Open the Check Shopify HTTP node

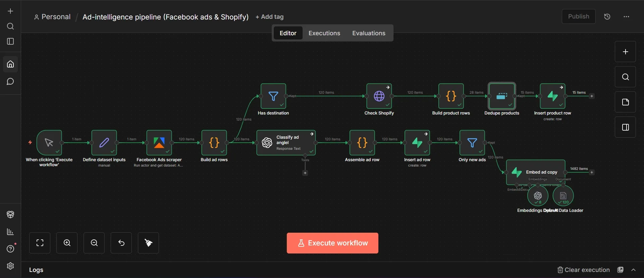(x=379, y=96)
